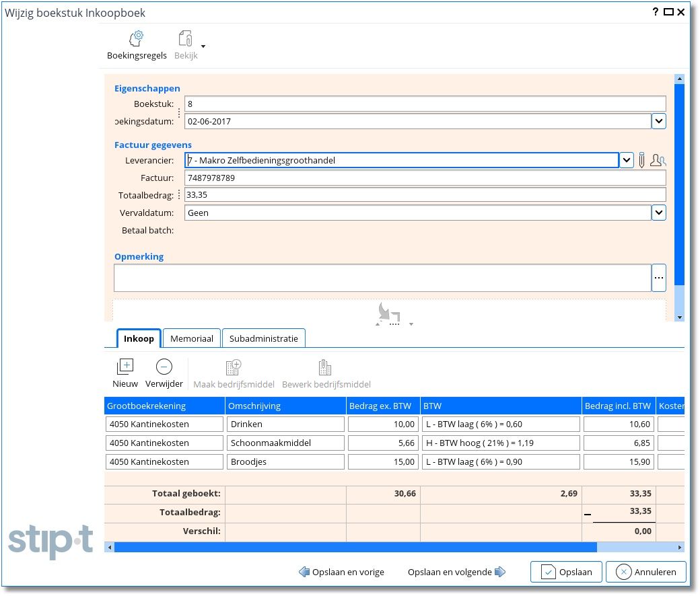700x596 pixels.
Task: Click the supplier search icon beside Leverancier
Action: point(659,160)
